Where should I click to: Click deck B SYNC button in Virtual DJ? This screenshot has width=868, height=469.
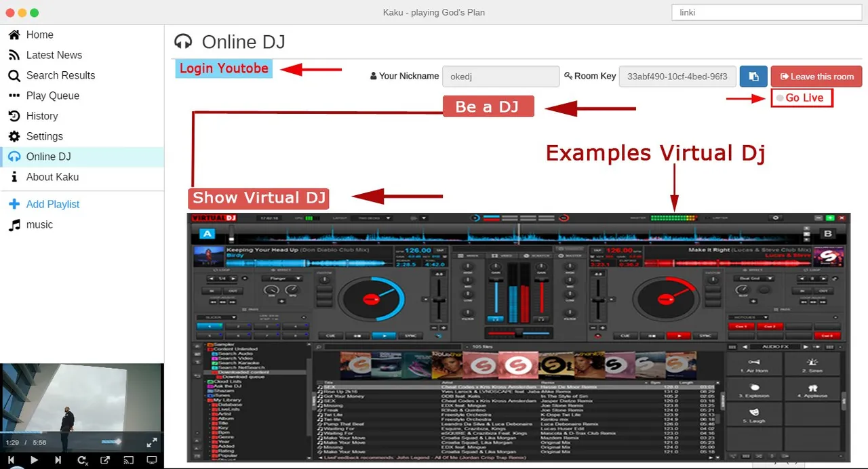pos(705,335)
